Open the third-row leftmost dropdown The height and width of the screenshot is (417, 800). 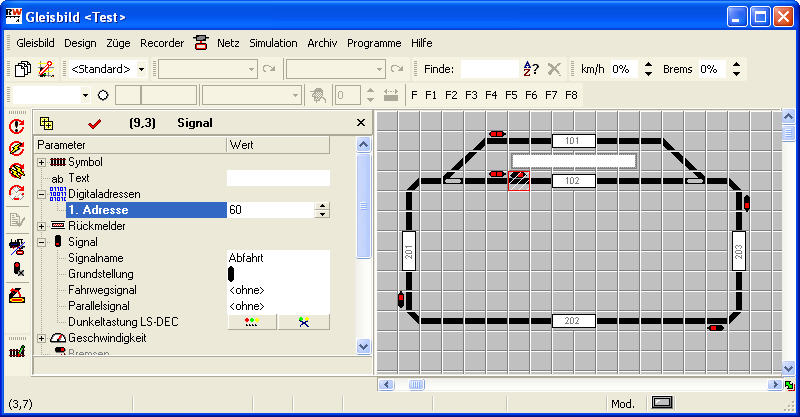pos(85,95)
